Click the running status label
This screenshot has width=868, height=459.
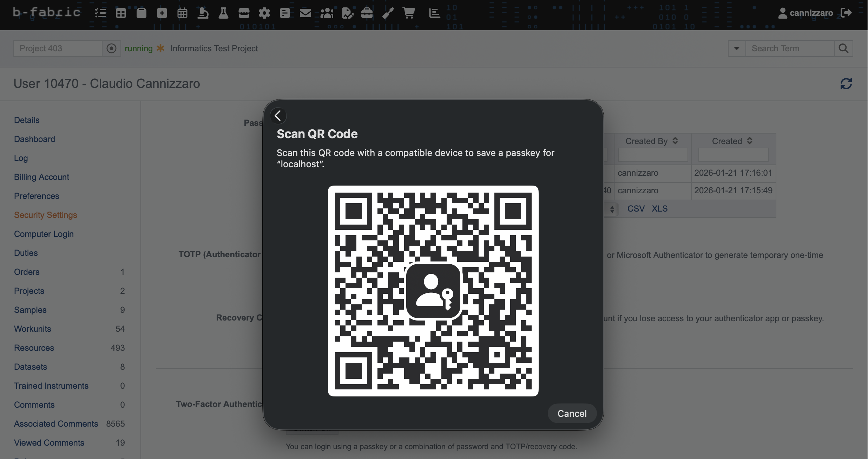click(x=139, y=49)
